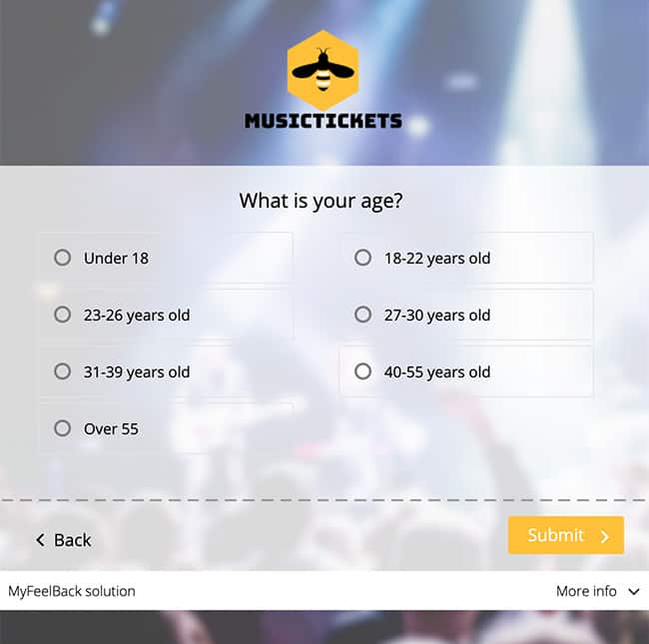Choose the 27-30 years old radio option
Viewport: 649px width, 644px height.
(363, 315)
